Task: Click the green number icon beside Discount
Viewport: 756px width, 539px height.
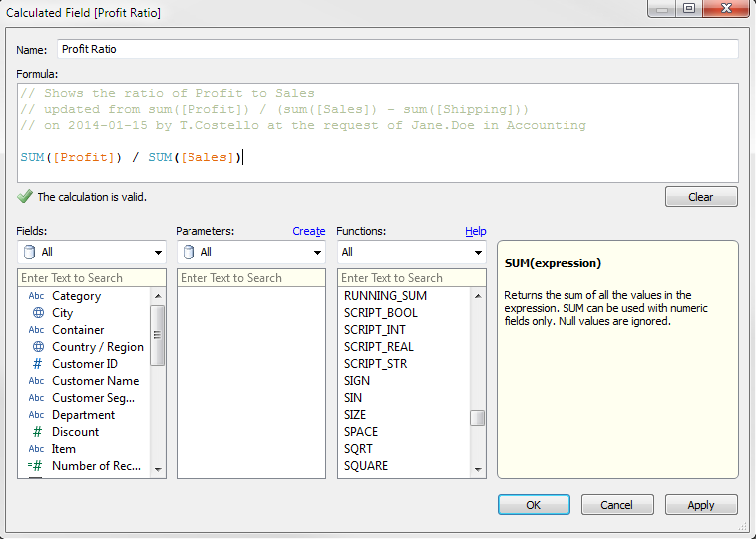Action: coord(37,432)
